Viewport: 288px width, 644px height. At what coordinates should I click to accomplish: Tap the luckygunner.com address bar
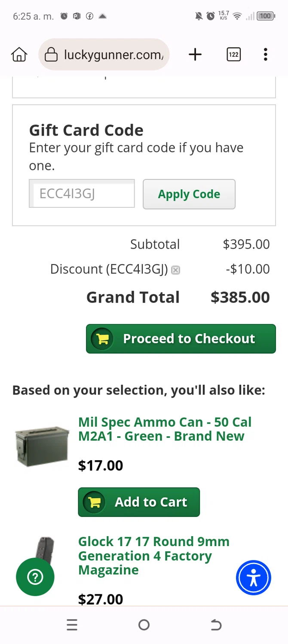113,55
